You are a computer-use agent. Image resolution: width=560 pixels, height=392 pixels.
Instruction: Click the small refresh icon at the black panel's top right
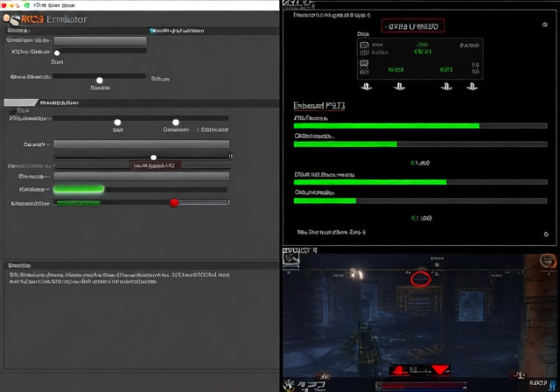click(545, 24)
